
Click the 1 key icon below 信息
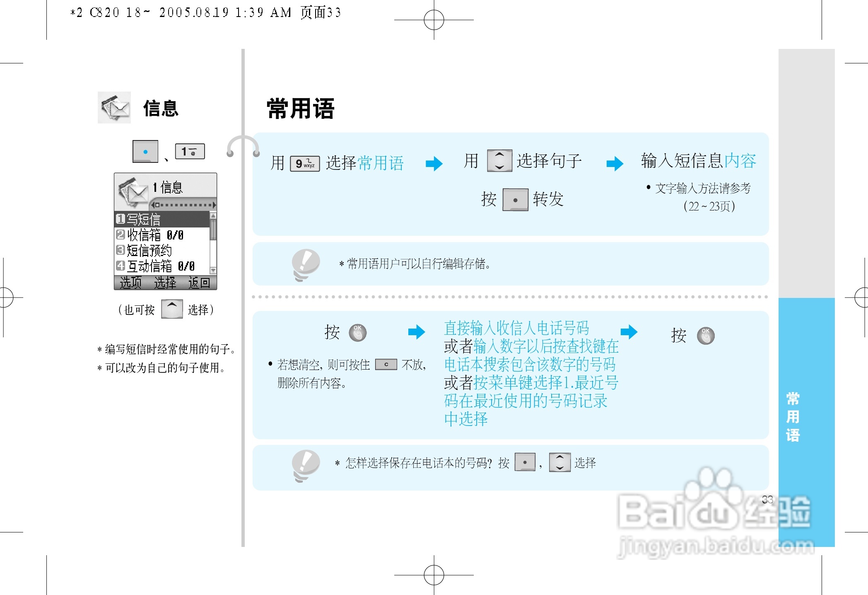(190, 152)
